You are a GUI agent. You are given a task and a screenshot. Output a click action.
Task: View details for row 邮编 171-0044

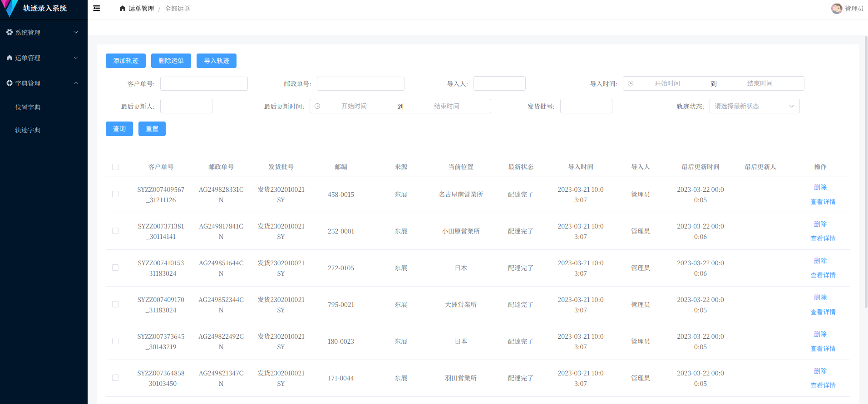[823, 385]
